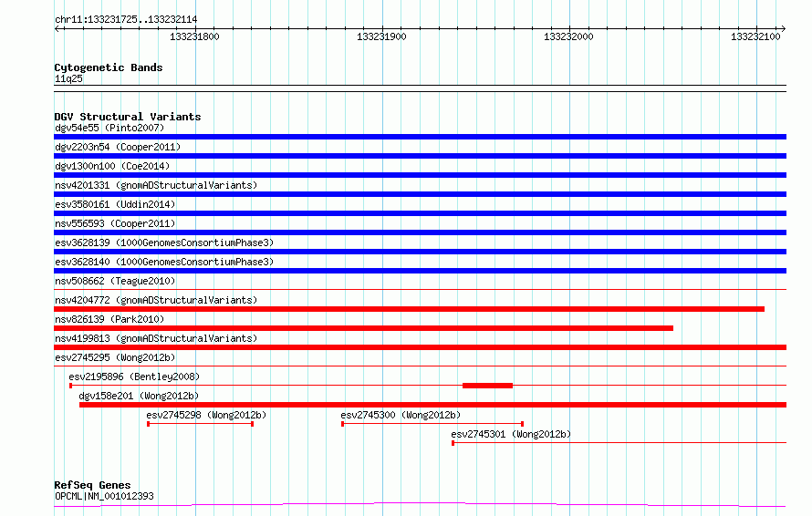
Task: Click the thin red line under esv2745301
Action: 619,443
